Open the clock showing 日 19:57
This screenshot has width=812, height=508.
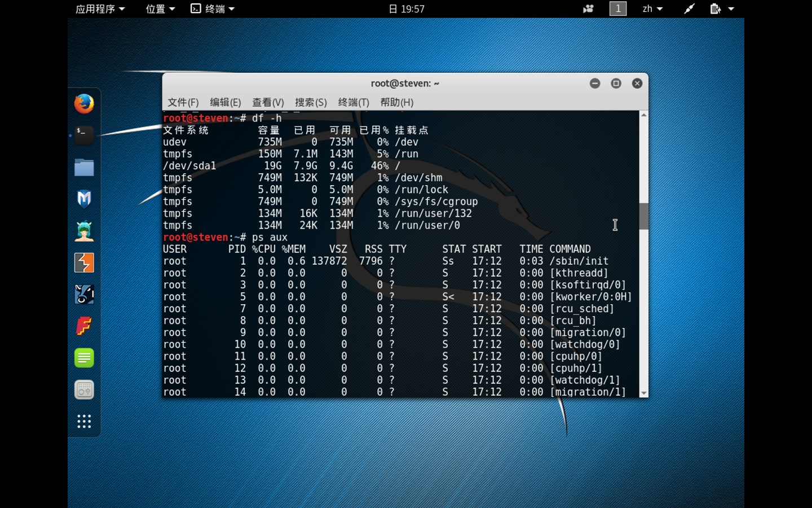[x=406, y=8]
